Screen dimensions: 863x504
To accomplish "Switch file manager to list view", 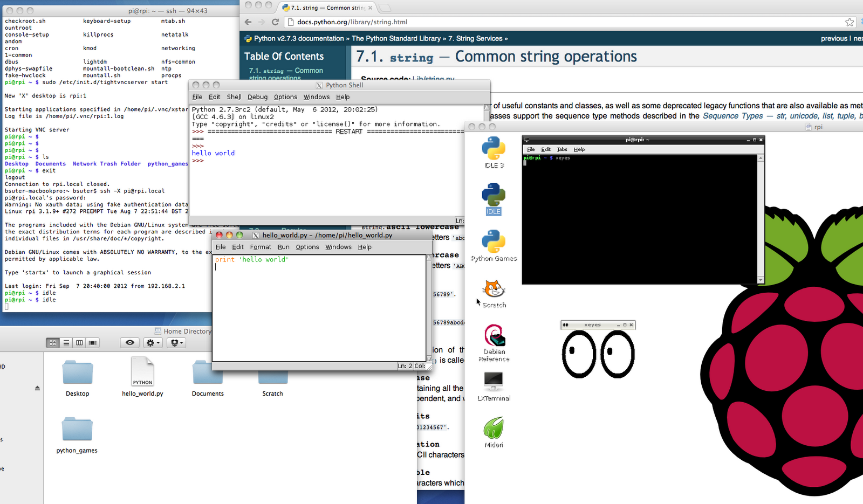I will click(66, 342).
